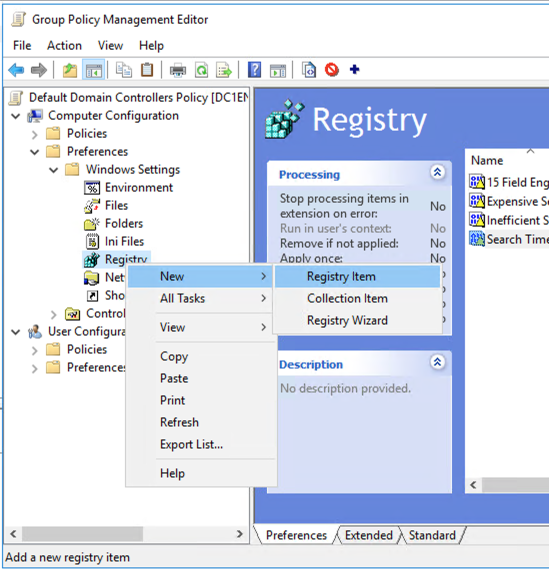Viewport: 549px width, 569px height.
Task: Click the blue Back arrow toolbar icon
Action: 16,70
